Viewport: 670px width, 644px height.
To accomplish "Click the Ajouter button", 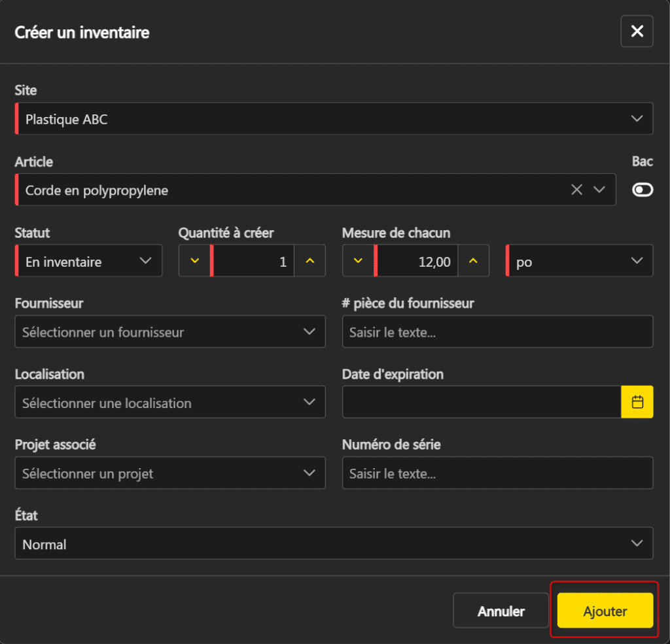I will coord(605,611).
